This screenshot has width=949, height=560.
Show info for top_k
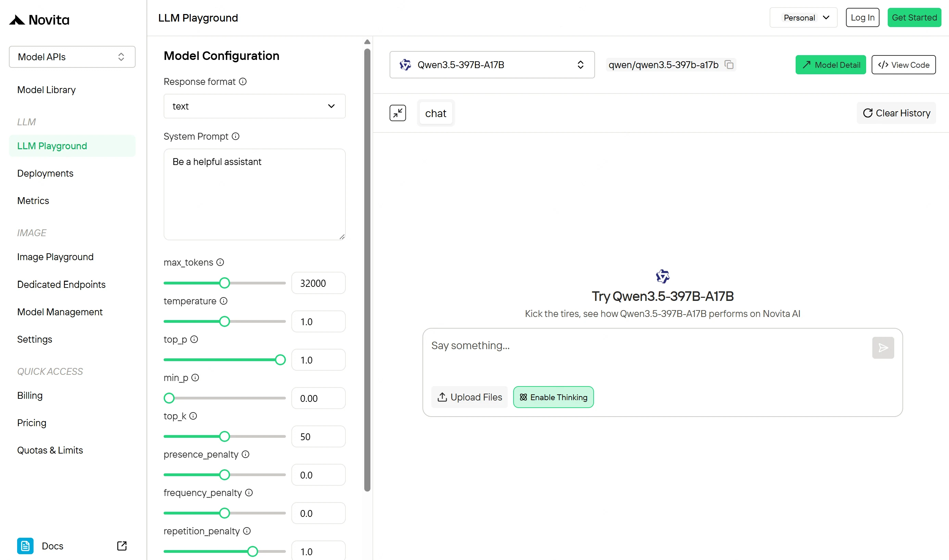click(x=193, y=416)
